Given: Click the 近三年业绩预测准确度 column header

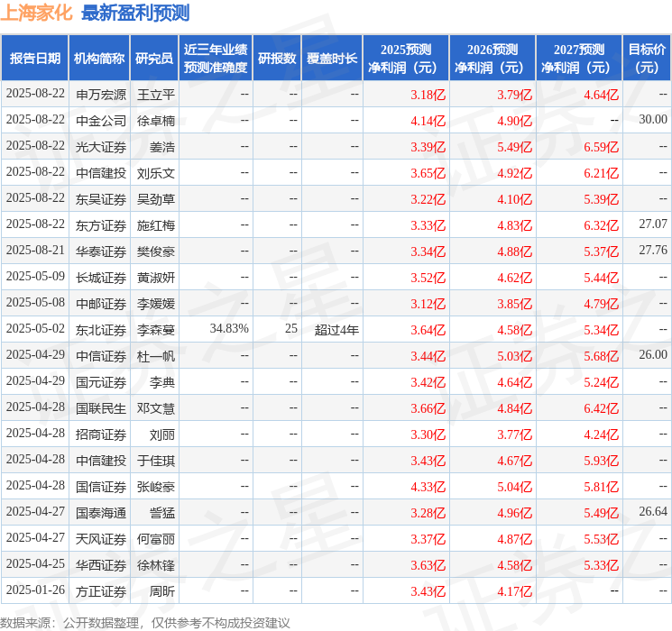Looking at the screenshot, I should coord(216,58).
